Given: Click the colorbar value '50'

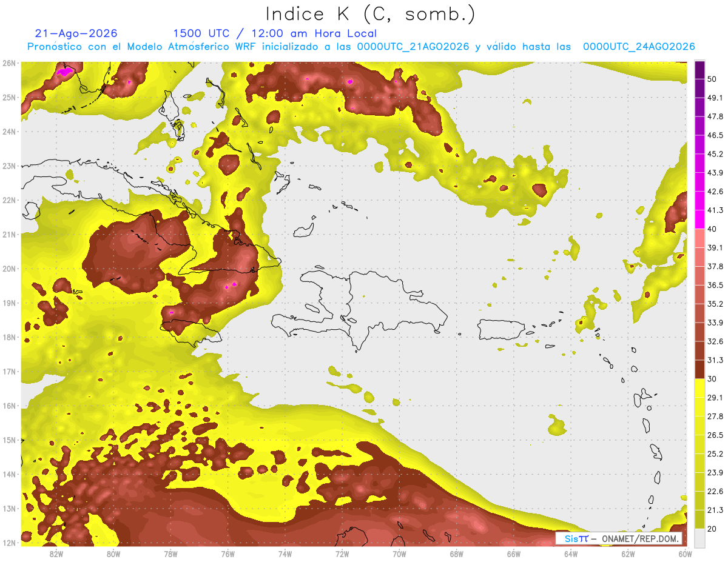Looking at the screenshot, I should 713,79.
